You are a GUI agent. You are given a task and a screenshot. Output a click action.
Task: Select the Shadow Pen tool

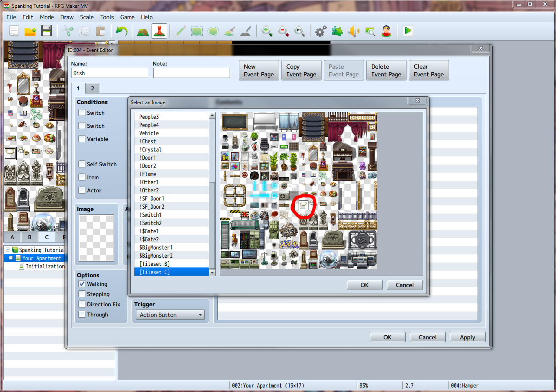[246, 31]
